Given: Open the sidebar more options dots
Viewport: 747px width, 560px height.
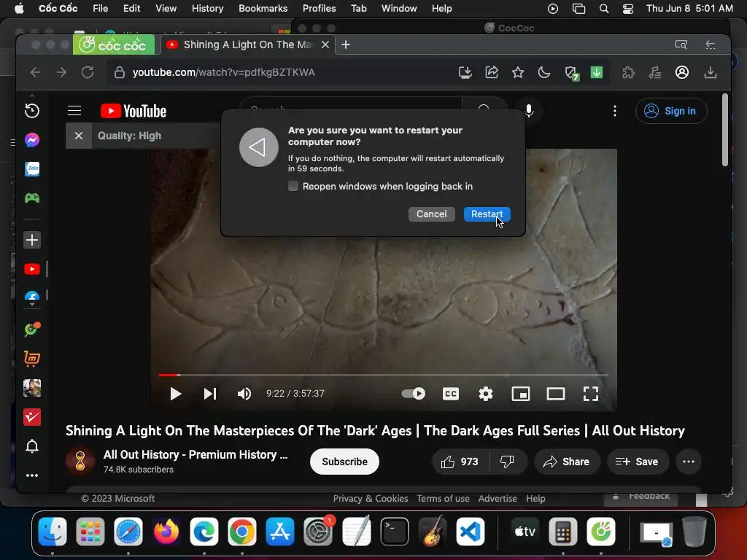Looking at the screenshot, I should pos(32,475).
